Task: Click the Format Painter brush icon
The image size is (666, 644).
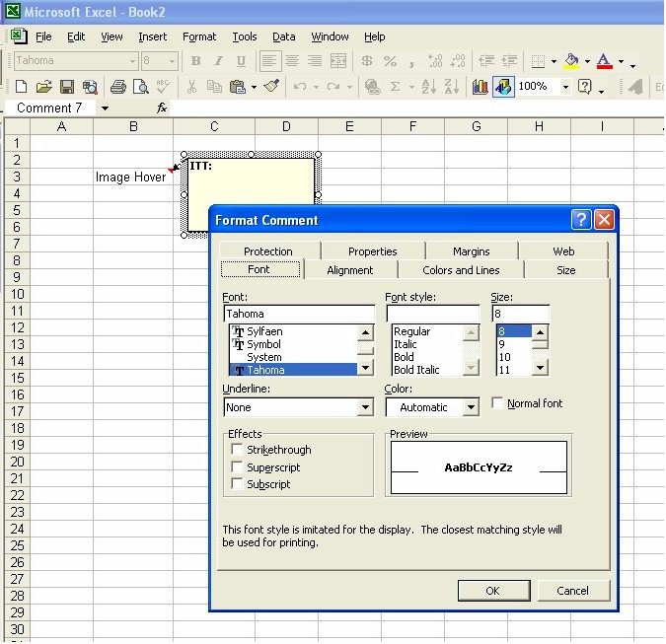Action: click(x=271, y=87)
